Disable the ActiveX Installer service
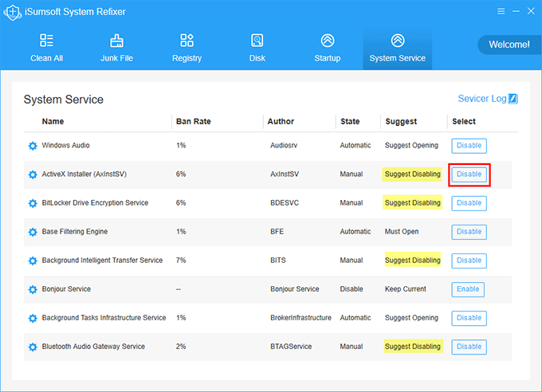The width and height of the screenshot is (542, 392). pos(469,174)
